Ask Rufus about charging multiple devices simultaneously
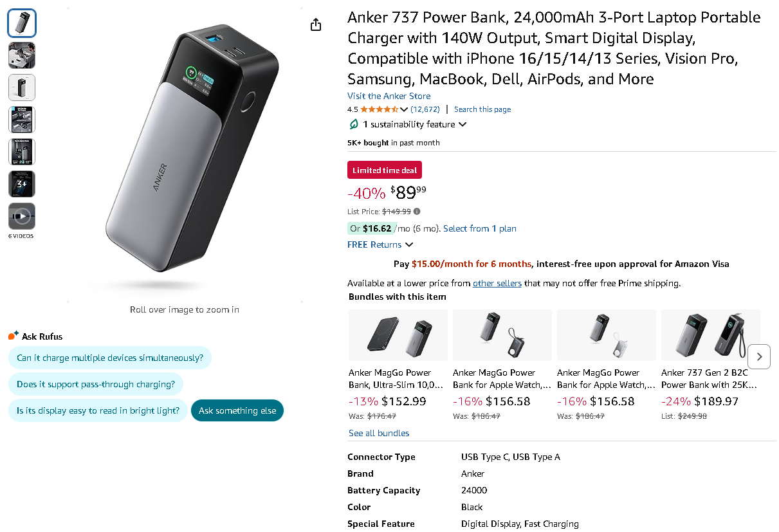779x532 pixels. (109, 358)
